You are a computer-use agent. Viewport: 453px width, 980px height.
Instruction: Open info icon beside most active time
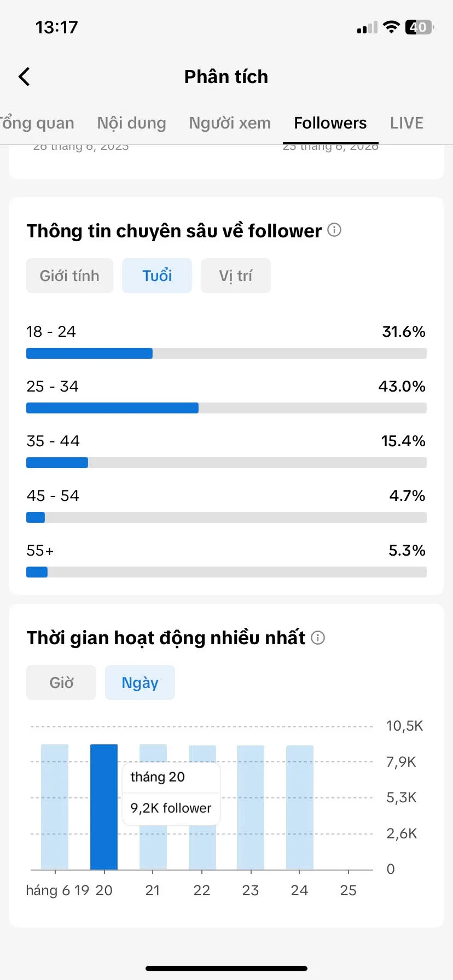pyautogui.click(x=318, y=638)
